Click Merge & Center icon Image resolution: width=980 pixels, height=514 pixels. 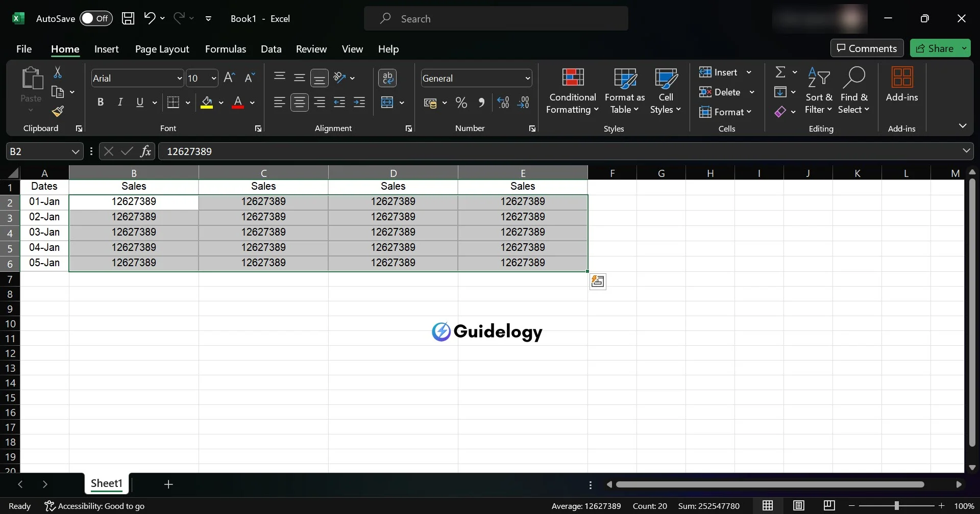pos(387,102)
